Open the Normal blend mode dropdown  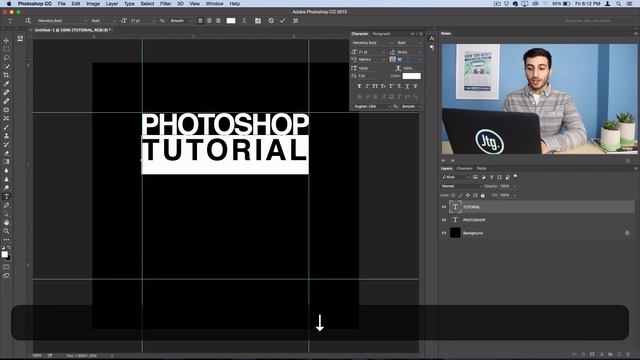coord(461,186)
